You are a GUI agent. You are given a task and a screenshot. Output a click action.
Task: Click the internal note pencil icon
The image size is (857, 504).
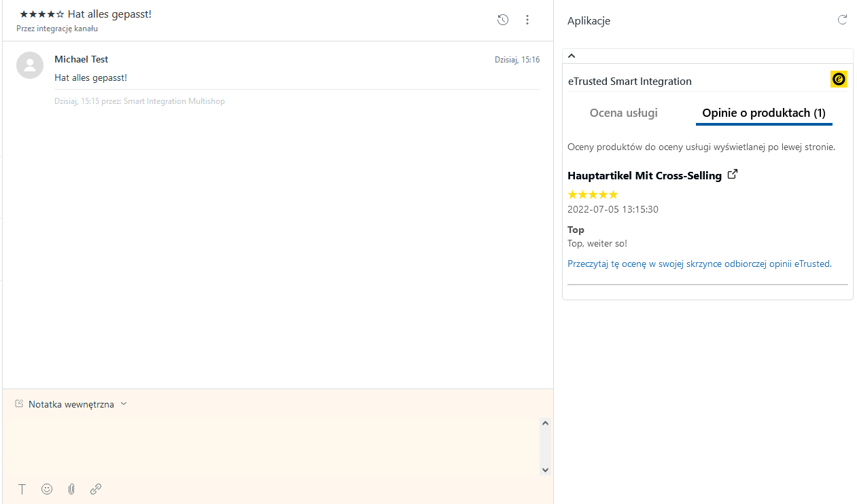(x=19, y=403)
